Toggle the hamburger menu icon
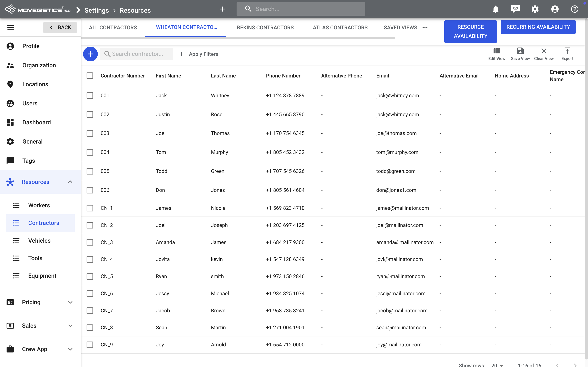The width and height of the screenshot is (588, 367). [10, 28]
